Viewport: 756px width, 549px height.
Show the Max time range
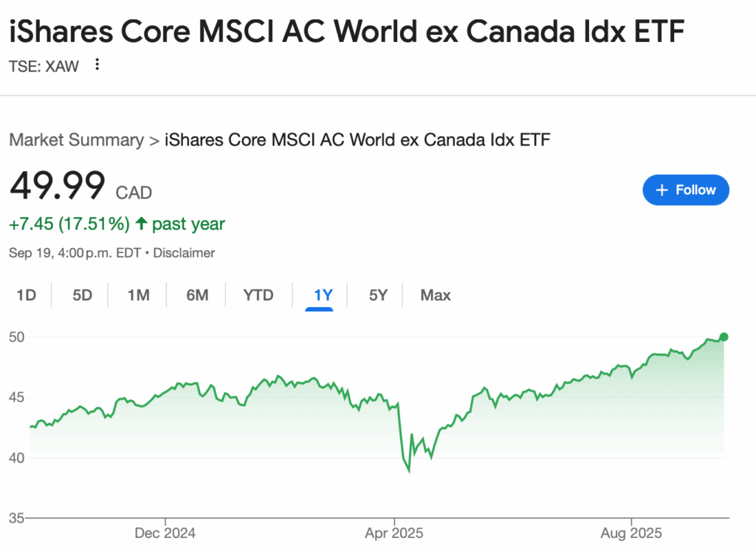pos(436,296)
